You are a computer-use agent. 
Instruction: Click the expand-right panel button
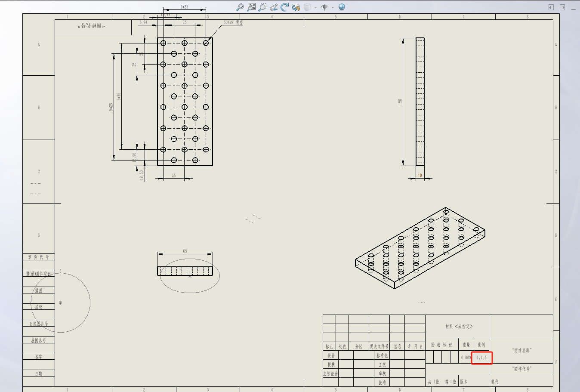coord(562,7)
